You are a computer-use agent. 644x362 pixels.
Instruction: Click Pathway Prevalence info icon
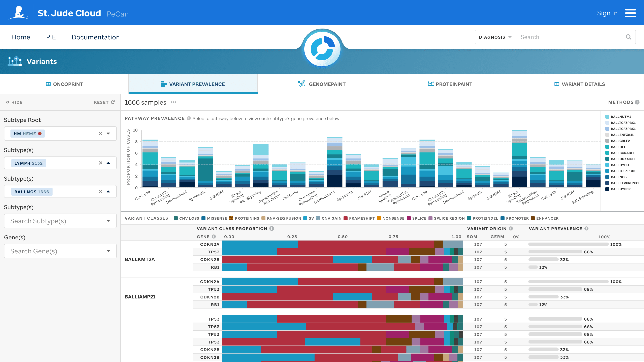(x=189, y=118)
